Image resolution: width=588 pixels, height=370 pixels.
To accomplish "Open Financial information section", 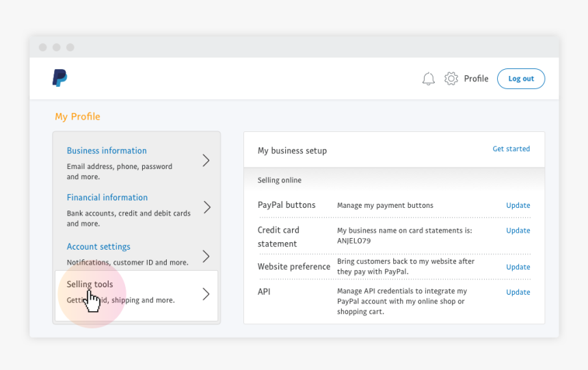I will pyautogui.click(x=107, y=198).
